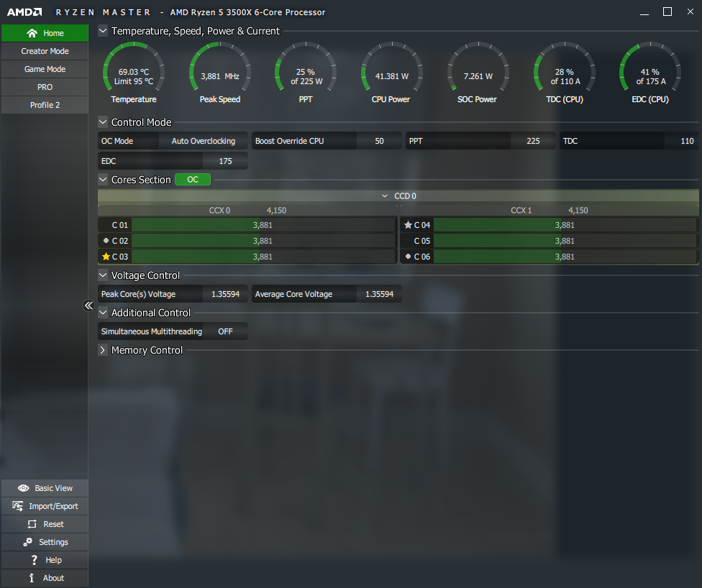702x588 pixels.
Task: Toggle the green OC button in Cores Section
Action: (x=193, y=180)
